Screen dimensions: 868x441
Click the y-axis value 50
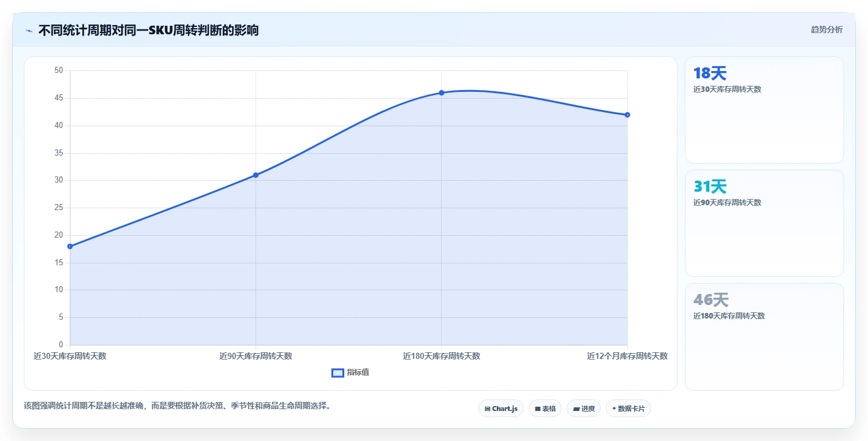click(59, 70)
